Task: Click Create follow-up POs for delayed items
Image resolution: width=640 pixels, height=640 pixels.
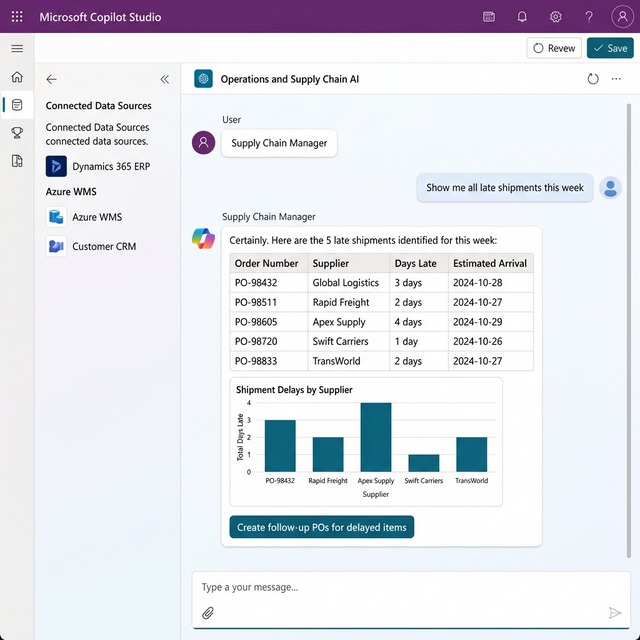Action: click(x=321, y=527)
